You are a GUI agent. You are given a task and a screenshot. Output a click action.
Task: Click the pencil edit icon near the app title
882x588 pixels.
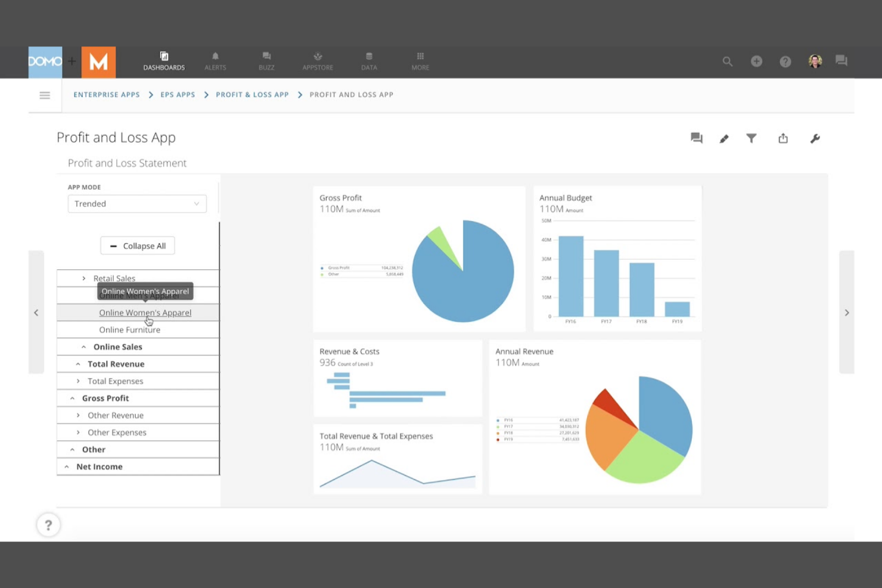pyautogui.click(x=723, y=138)
